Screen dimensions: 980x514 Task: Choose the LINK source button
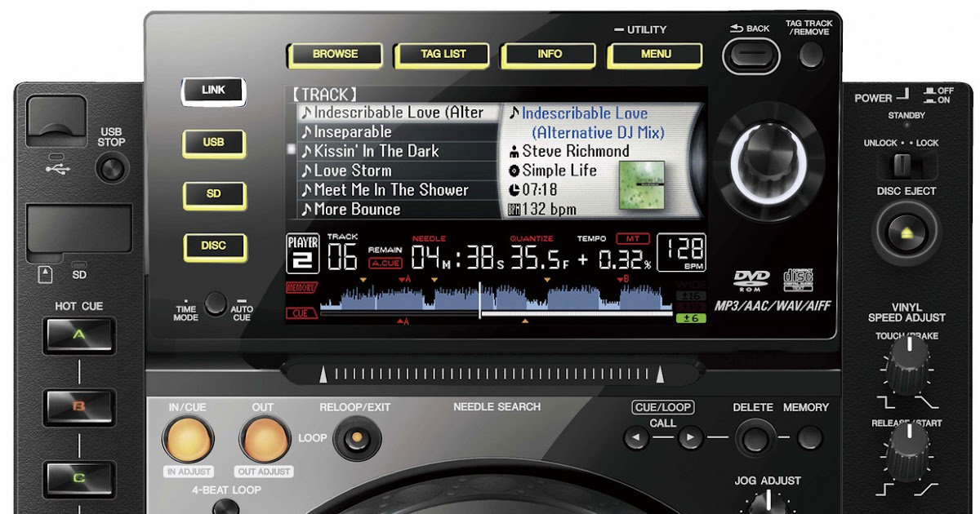(x=213, y=91)
